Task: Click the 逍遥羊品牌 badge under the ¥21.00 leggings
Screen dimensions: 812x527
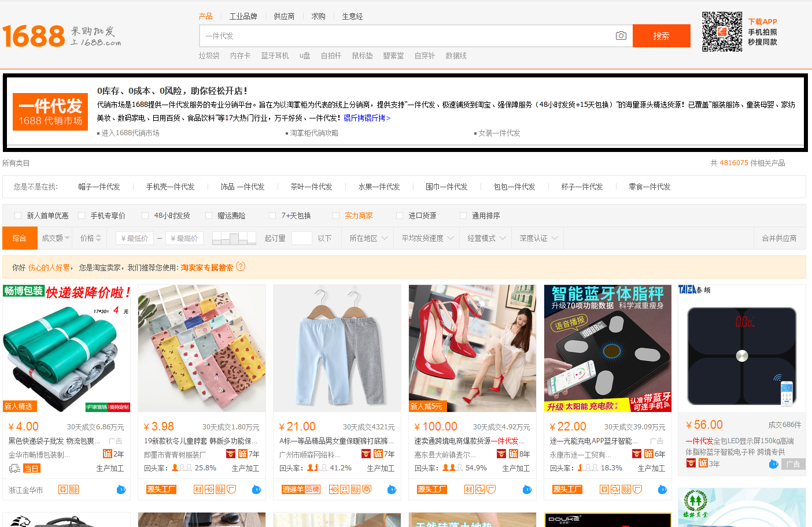Action: coord(301,489)
